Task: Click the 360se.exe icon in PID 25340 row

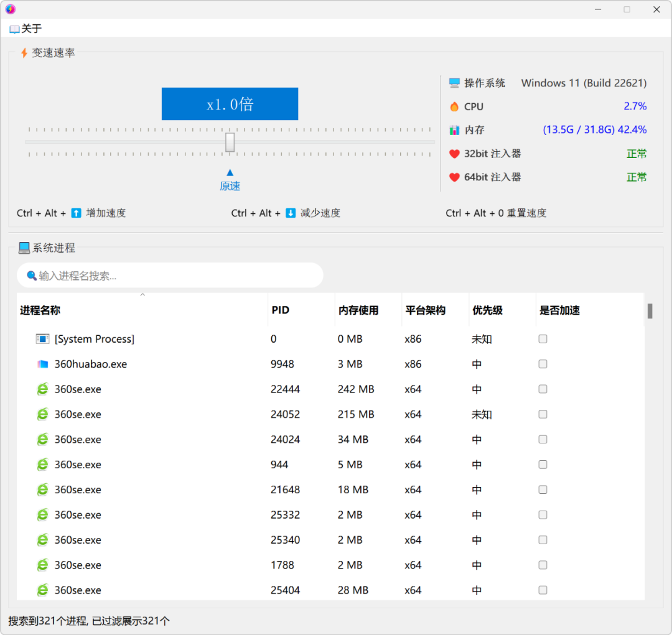Action: [x=42, y=540]
